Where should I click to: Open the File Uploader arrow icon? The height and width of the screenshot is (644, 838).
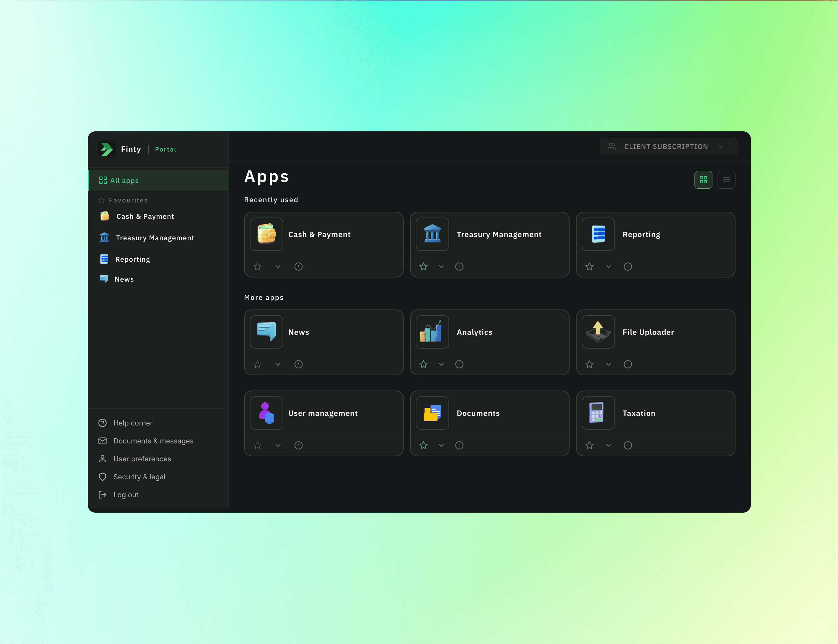click(598, 332)
